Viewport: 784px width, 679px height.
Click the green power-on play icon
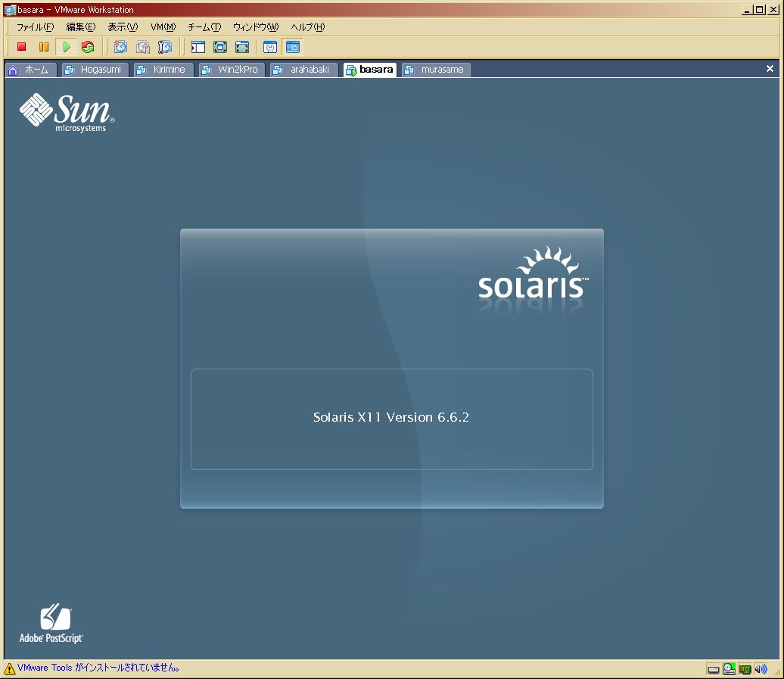66,47
